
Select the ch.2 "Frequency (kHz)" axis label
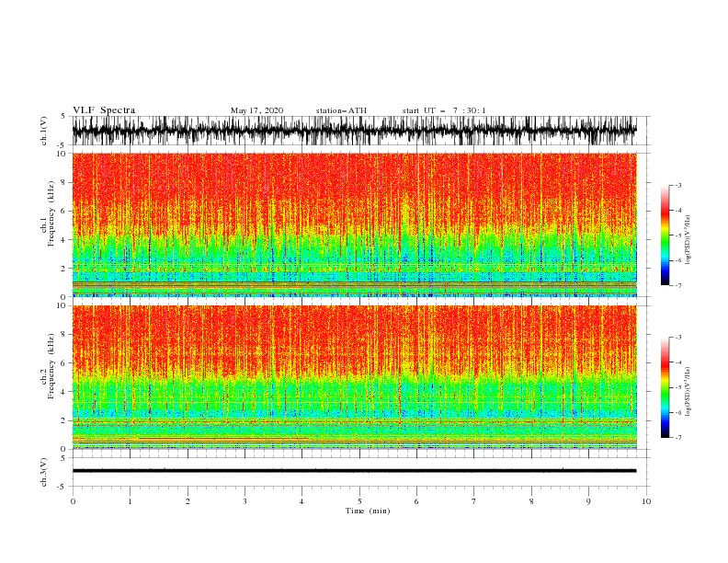[51, 366]
